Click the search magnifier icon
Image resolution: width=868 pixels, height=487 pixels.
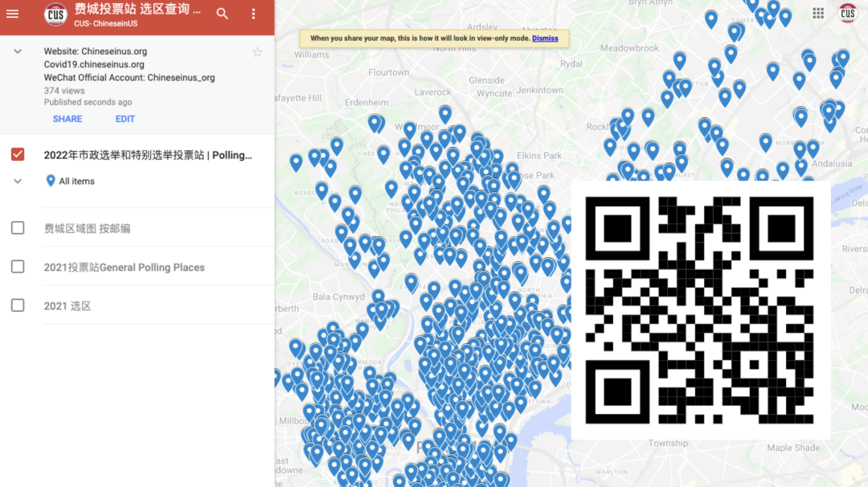[223, 14]
